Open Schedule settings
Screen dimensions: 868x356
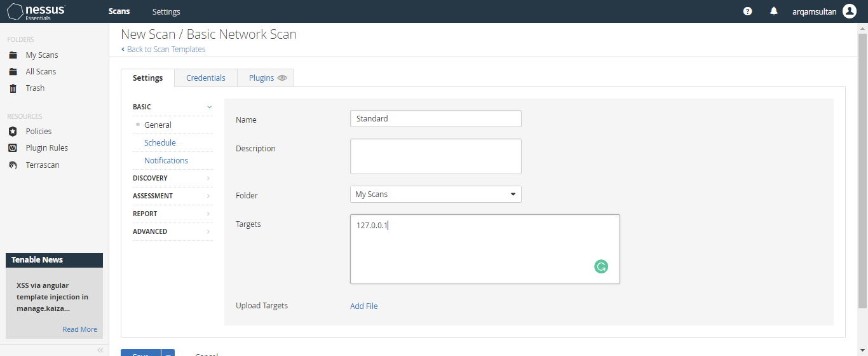(160, 143)
